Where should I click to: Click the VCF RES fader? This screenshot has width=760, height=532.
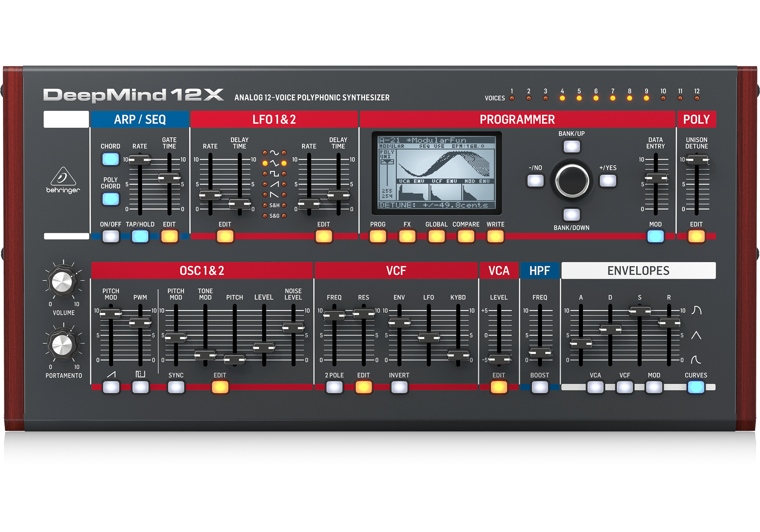point(364,313)
